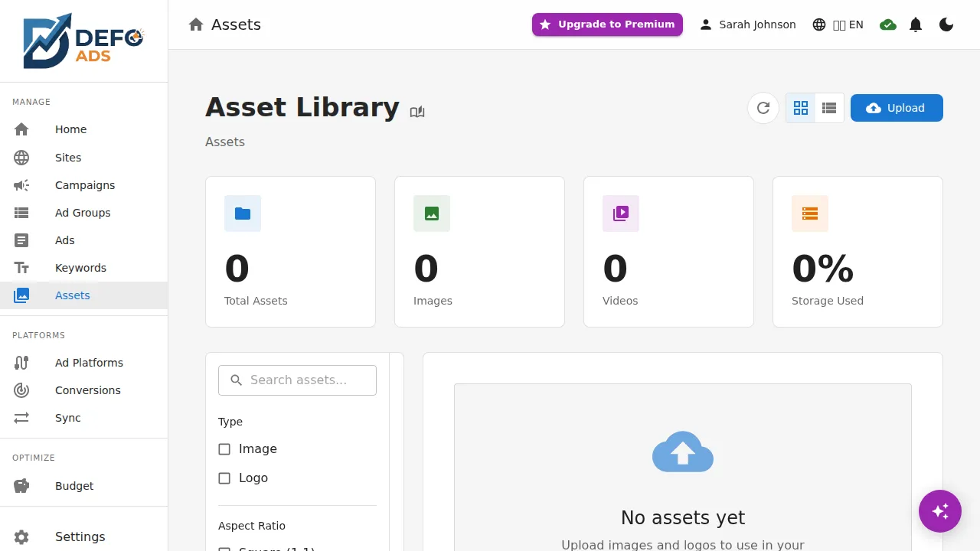
Task: Switch to grid view
Action: pos(801,108)
